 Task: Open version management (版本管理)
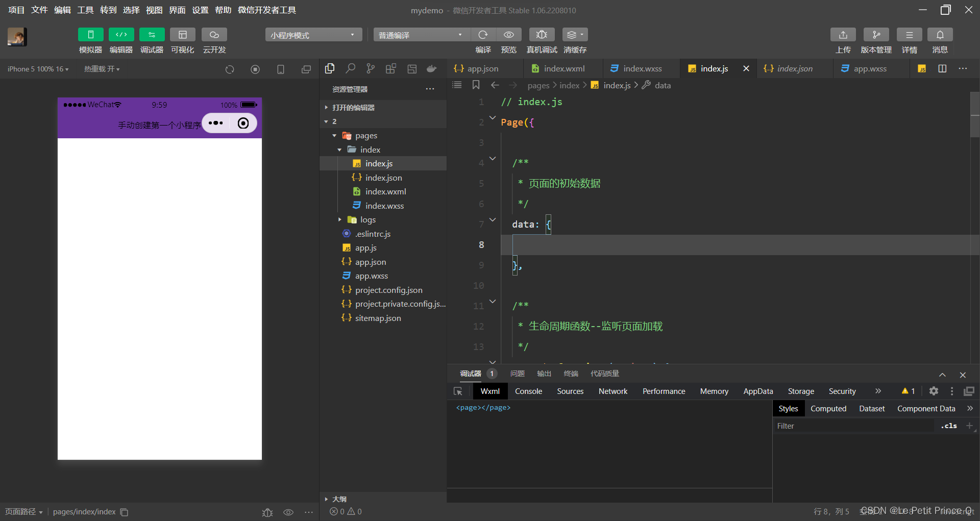(876, 35)
